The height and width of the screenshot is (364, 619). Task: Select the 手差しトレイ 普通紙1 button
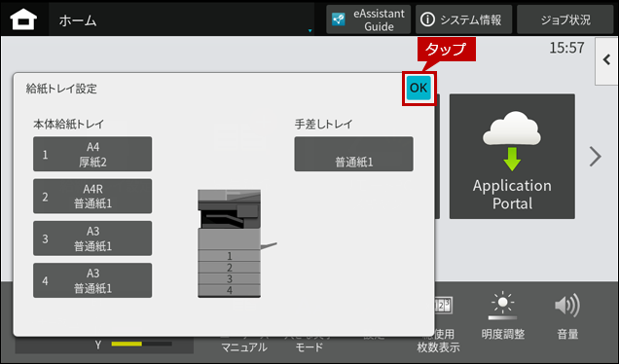(x=353, y=154)
